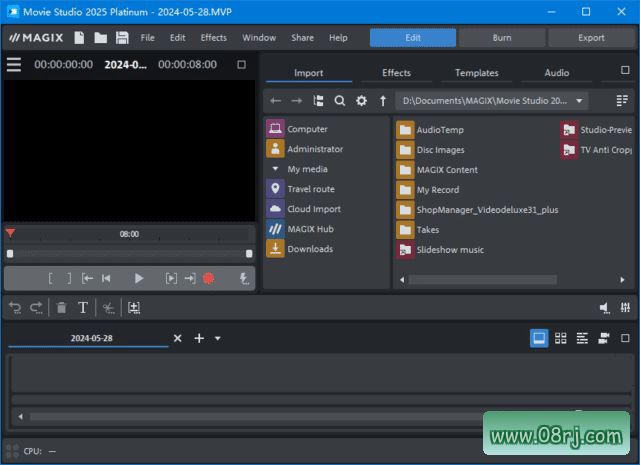Switch to the Templates tab
The image size is (640, 465).
tap(477, 73)
